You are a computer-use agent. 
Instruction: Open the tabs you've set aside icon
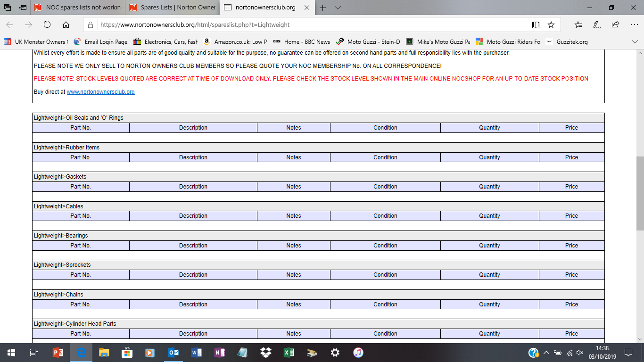point(8,8)
